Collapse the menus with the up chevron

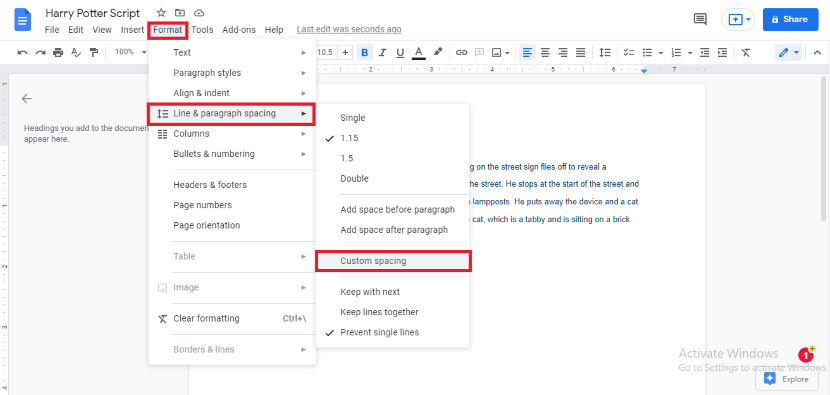(x=817, y=52)
